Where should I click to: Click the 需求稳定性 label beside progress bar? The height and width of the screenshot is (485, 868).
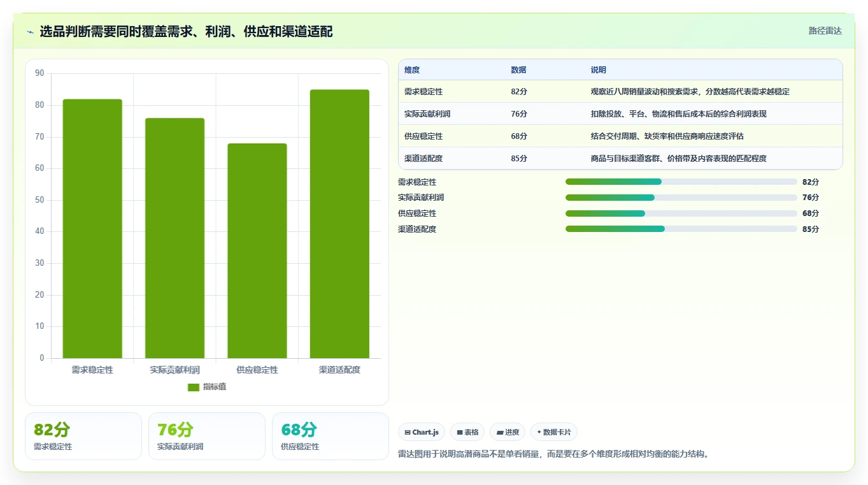[417, 182]
